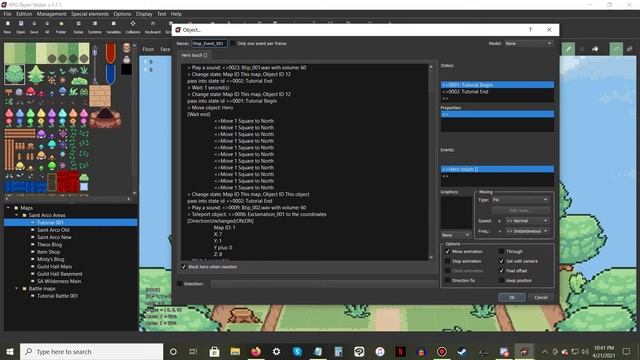Open the Datas manager toolbar icon
Image resolution: width=640 pixels, height=360 pixels.
78,27
